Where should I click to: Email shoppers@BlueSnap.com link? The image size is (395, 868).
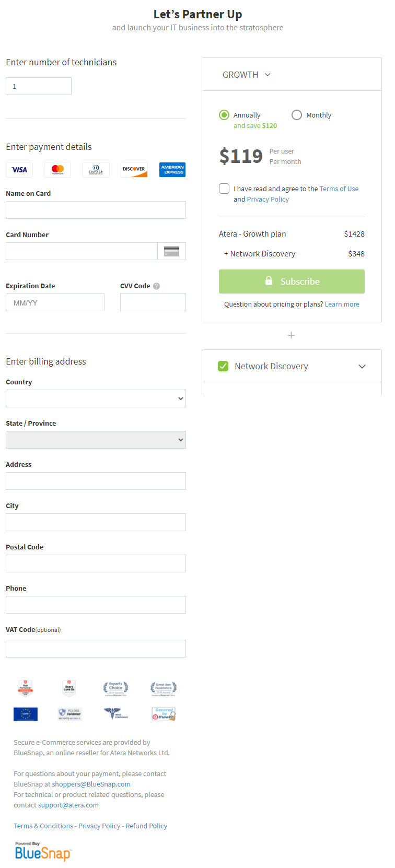click(91, 784)
